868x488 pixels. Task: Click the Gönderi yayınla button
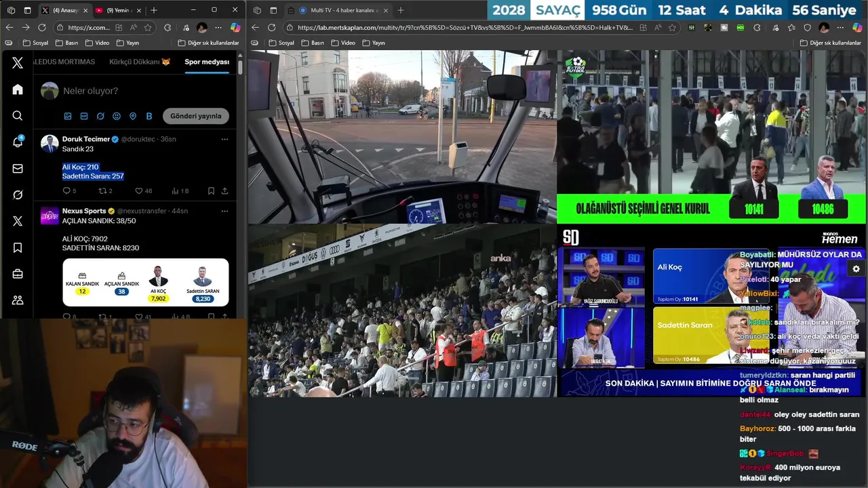(x=195, y=116)
